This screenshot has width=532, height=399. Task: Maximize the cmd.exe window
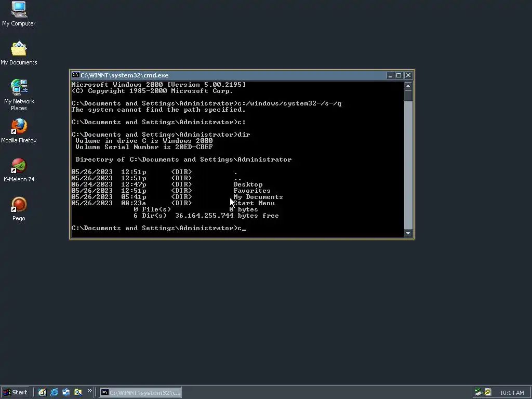(398, 75)
